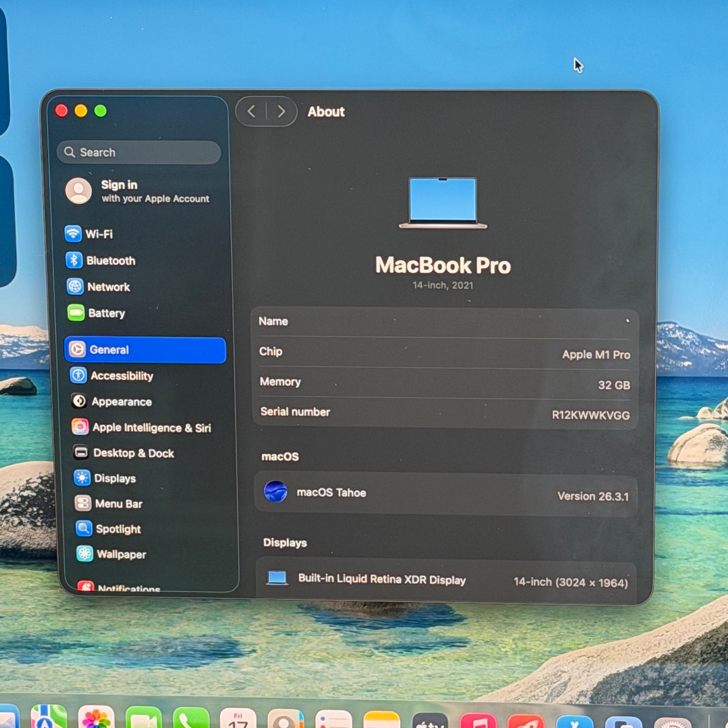Open Bluetooth settings pane

110,260
